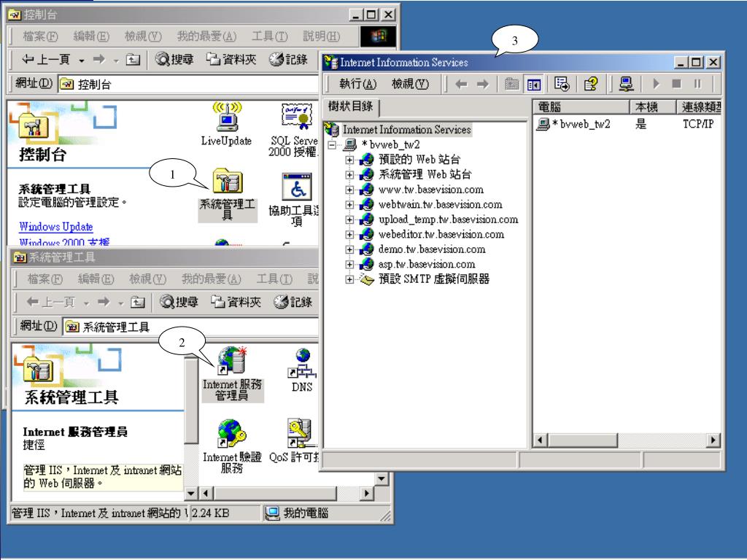Click IIS list horizontal scrollbar right arrow
Image resolution: width=747 pixels, height=560 pixels.
[713, 440]
